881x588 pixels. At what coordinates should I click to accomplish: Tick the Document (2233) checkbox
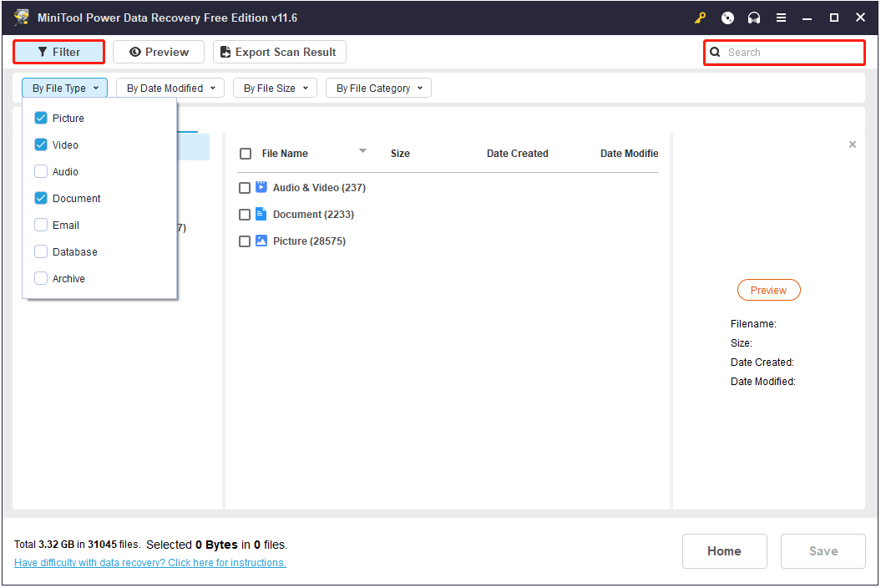[245, 215]
